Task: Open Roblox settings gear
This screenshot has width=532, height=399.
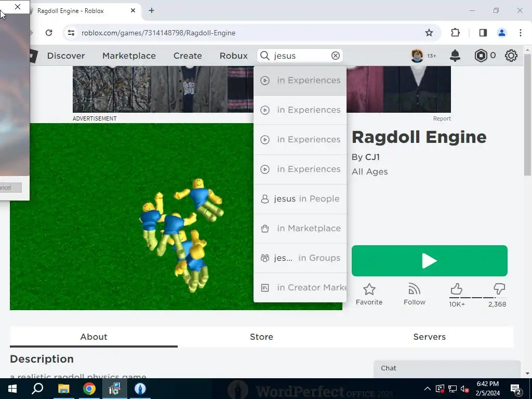Action: 511,56
